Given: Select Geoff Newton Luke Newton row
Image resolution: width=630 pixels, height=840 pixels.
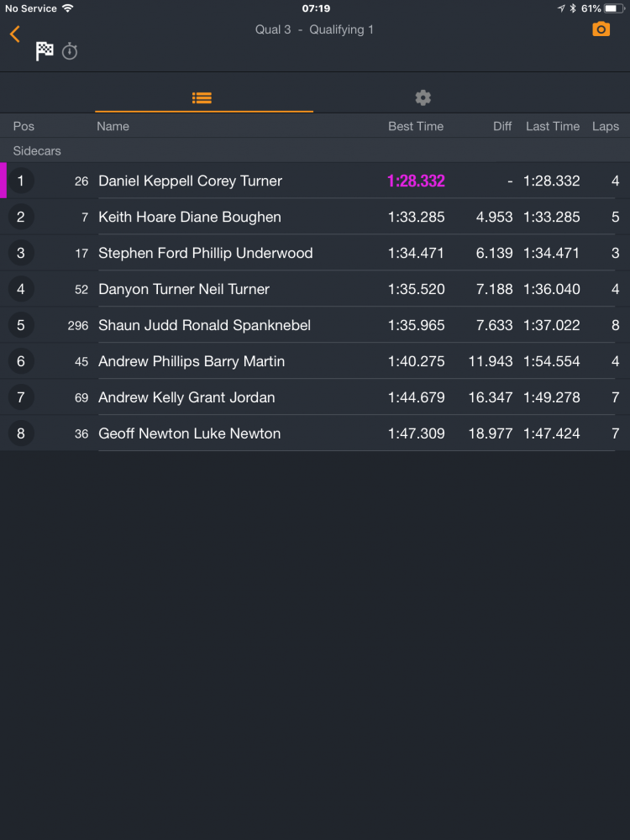Looking at the screenshot, I should (x=189, y=433).
